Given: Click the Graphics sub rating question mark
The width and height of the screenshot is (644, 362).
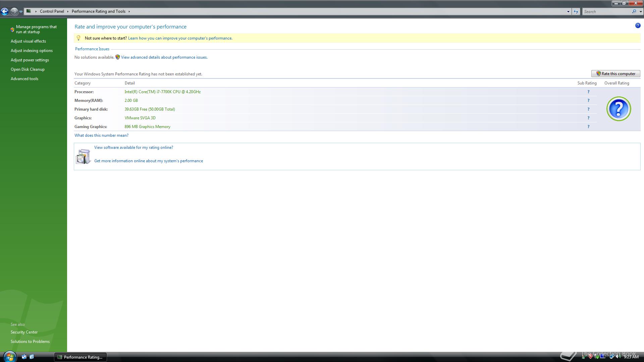Looking at the screenshot, I should click(x=588, y=118).
